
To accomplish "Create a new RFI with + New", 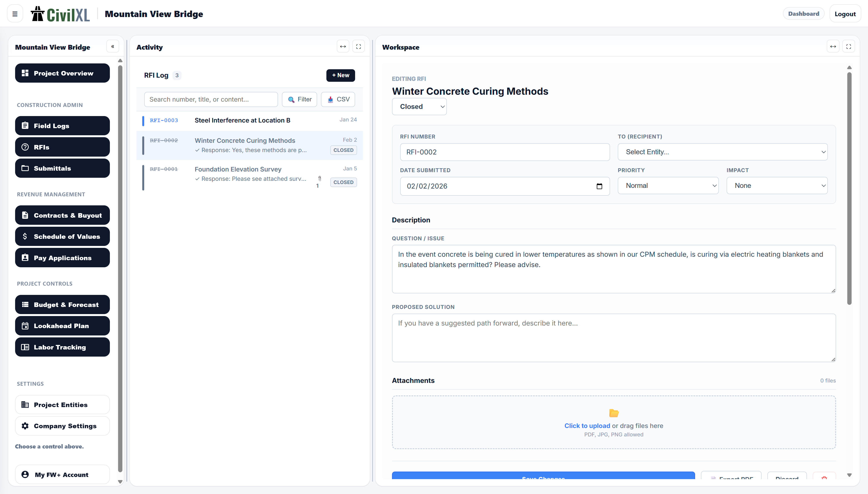I will point(340,75).
